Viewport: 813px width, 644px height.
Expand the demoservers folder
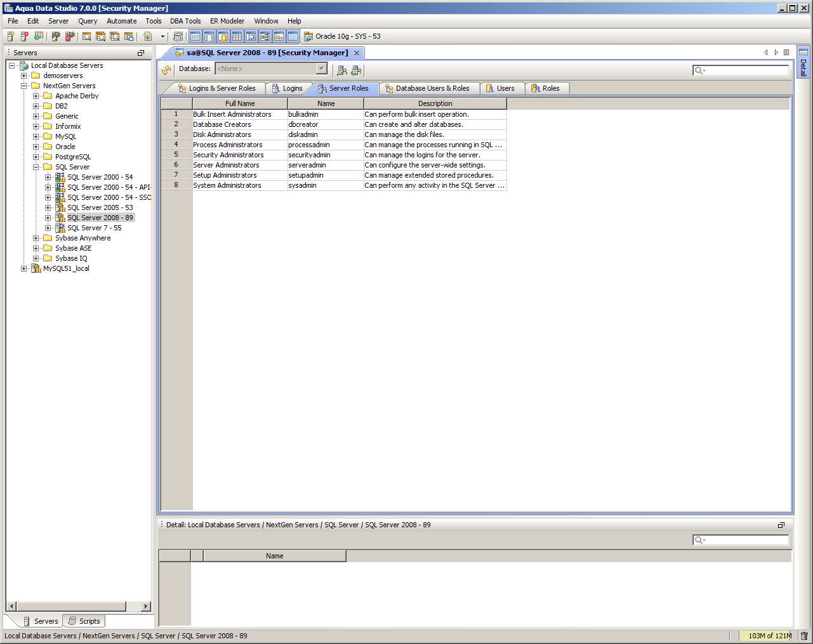(x=24, y=76)
